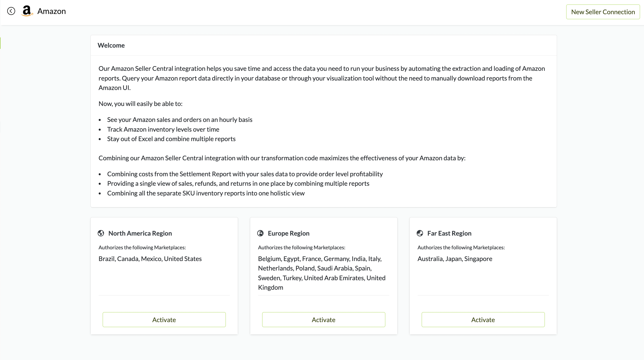Viewport: 644px width, 360px height.
Task: Click the hourly sales and orders bullet
Action: (x=180, y=120)
